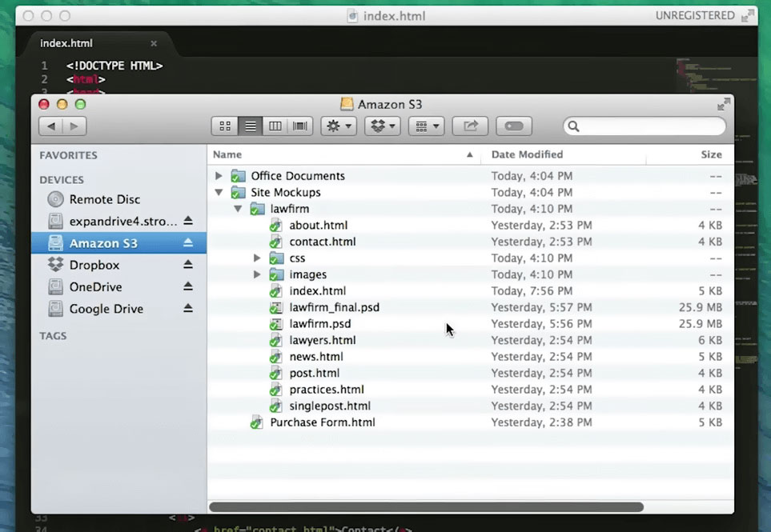Switch to Cover Flow view
This screenshot has height=532, width=771.
point(300,126)
